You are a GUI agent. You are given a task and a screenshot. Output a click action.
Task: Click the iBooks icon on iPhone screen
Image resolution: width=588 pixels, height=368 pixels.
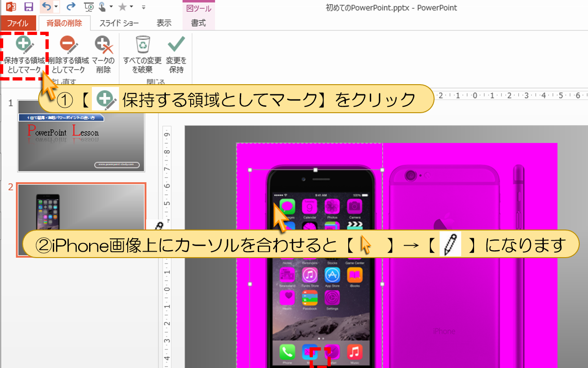pos(354,275)
